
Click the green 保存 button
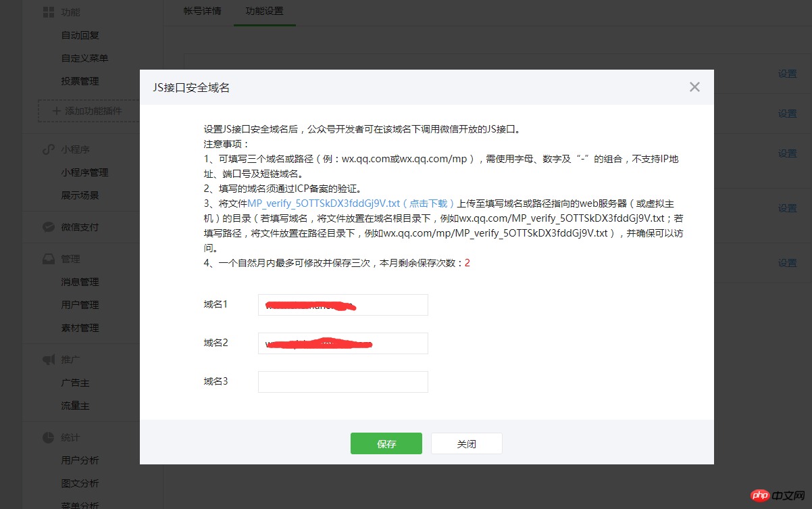(386, 444)
